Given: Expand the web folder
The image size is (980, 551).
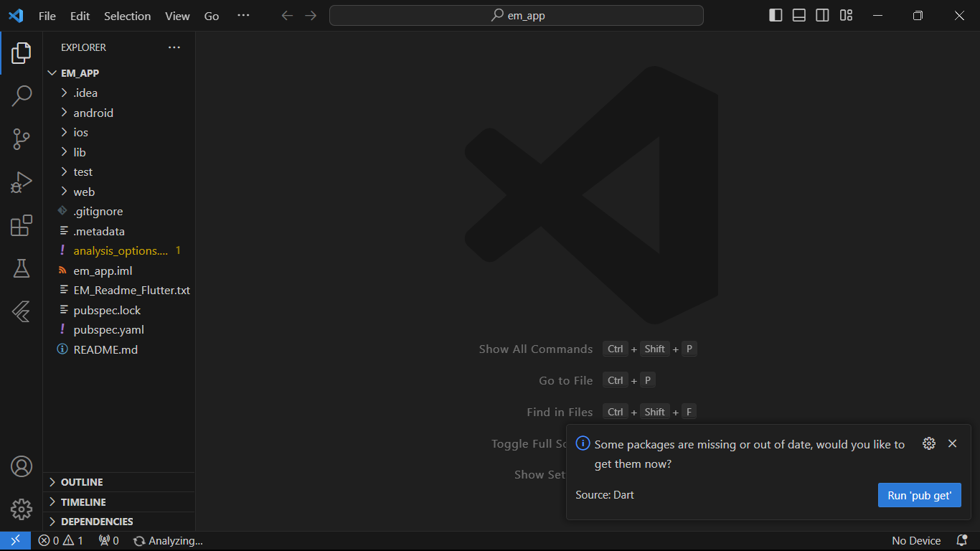Looking at the screenshot, I should point(119,192).
